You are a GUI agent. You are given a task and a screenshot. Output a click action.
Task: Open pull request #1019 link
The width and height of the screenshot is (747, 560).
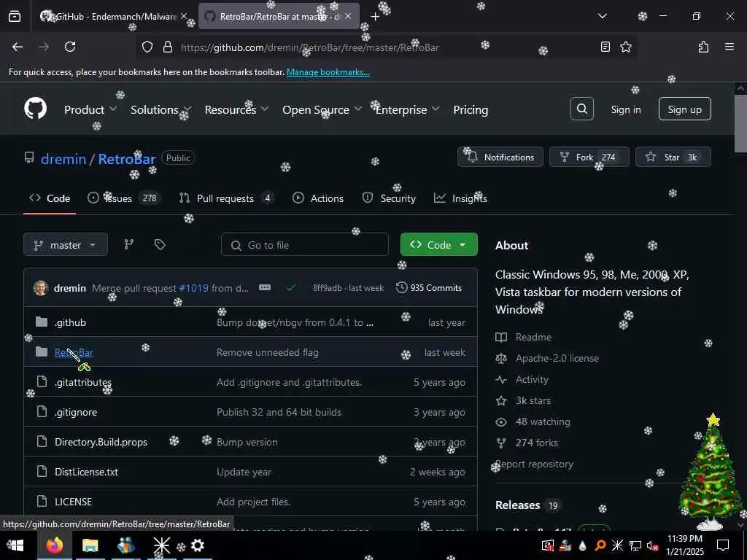[x=193, y=287]
